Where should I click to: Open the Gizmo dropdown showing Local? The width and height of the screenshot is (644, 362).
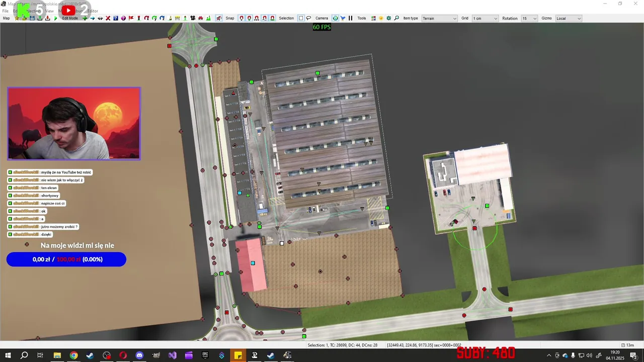[x=569, y=18]
